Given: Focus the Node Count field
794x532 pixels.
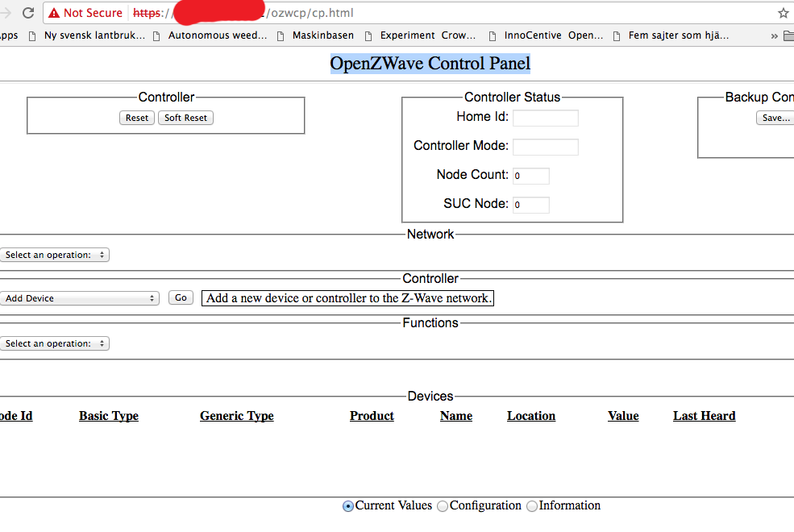Looking at the screenshot, I should 530,176.
